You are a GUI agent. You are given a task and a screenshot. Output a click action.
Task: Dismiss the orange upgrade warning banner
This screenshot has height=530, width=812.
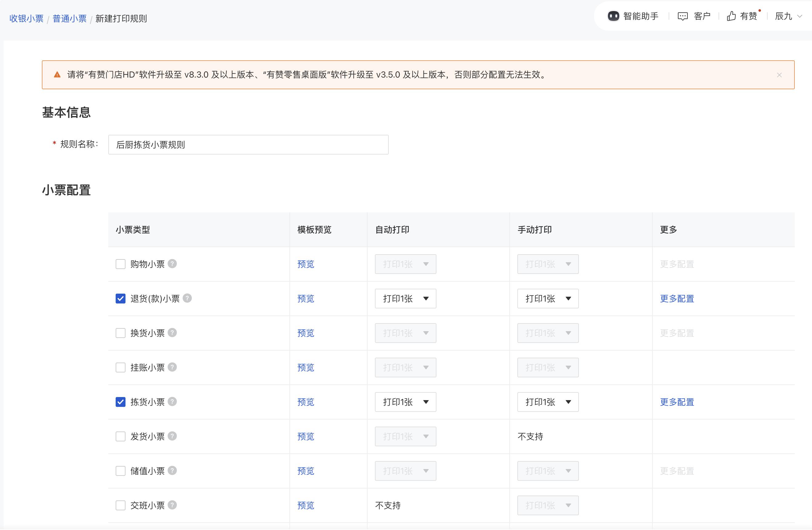779,75
